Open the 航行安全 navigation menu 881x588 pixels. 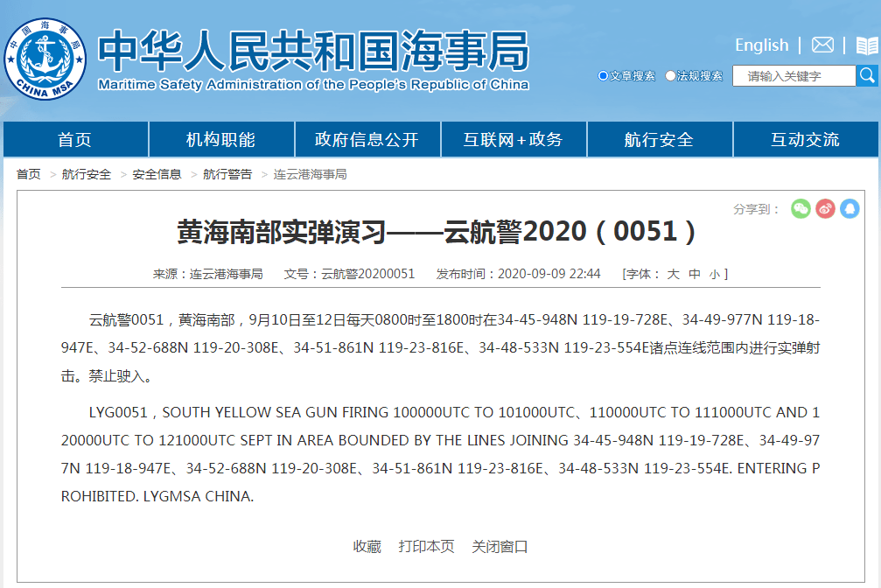[x=660, y=139]
